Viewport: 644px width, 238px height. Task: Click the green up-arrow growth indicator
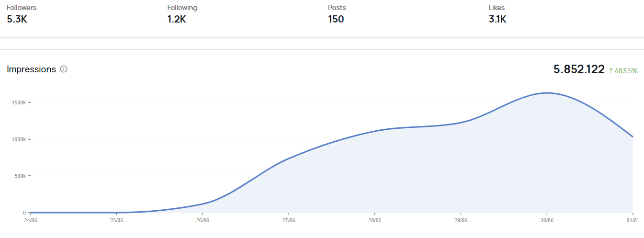(611, 70)
